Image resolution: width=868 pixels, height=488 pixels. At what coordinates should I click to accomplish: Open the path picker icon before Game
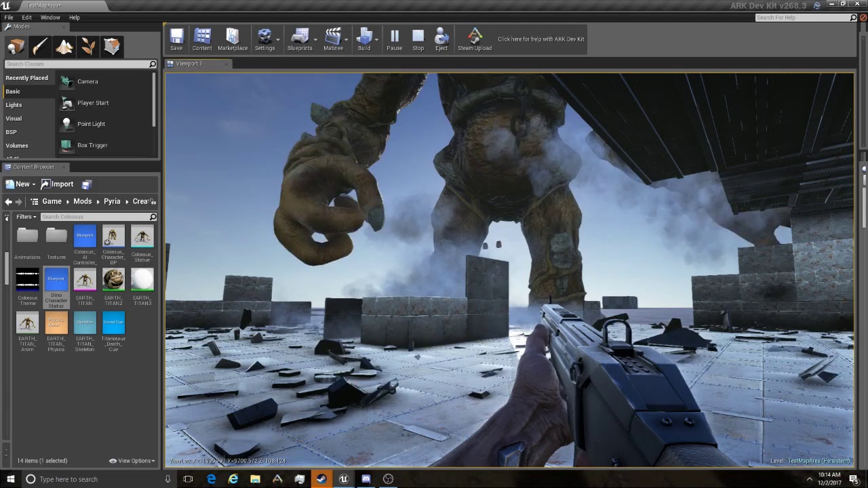pos(35,201)
